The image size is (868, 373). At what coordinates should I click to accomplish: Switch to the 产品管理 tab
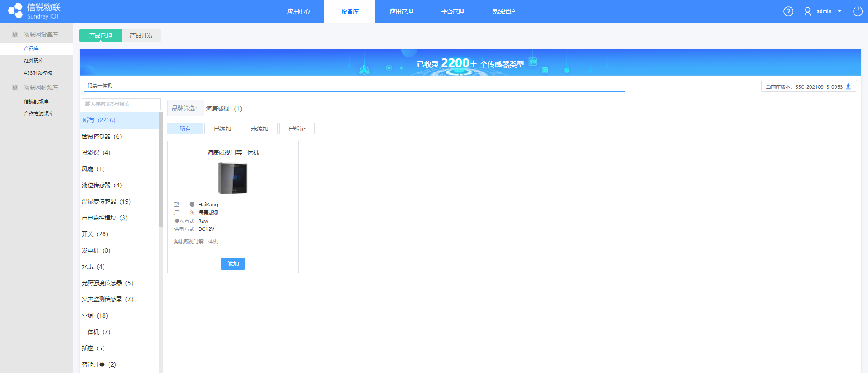tap(100, 35)
